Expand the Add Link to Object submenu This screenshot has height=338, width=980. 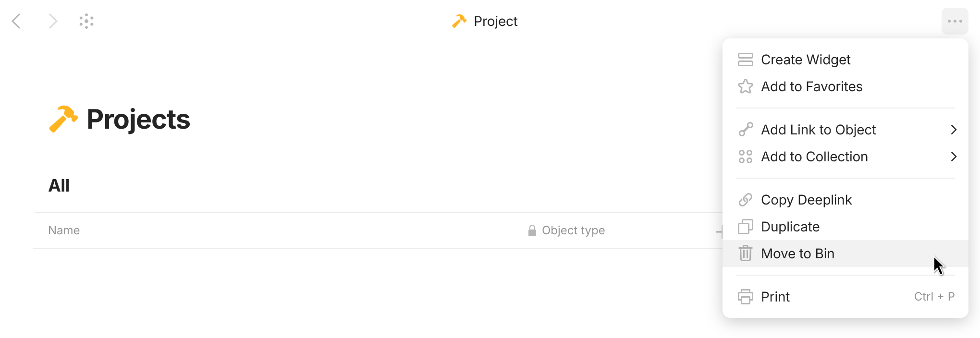pyautogui.click(x=954, y=130)
